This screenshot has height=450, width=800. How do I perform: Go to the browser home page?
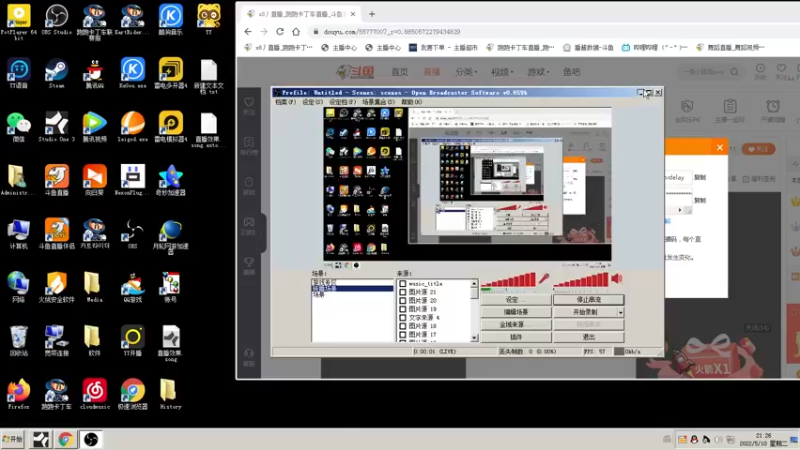coord(296,32)
